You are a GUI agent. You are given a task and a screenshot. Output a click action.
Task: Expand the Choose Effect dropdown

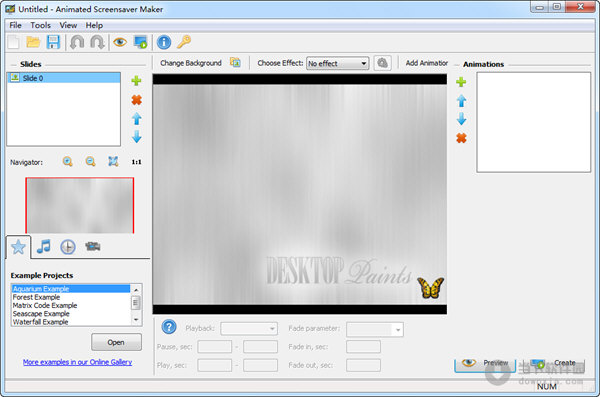[x=364, y=64]
